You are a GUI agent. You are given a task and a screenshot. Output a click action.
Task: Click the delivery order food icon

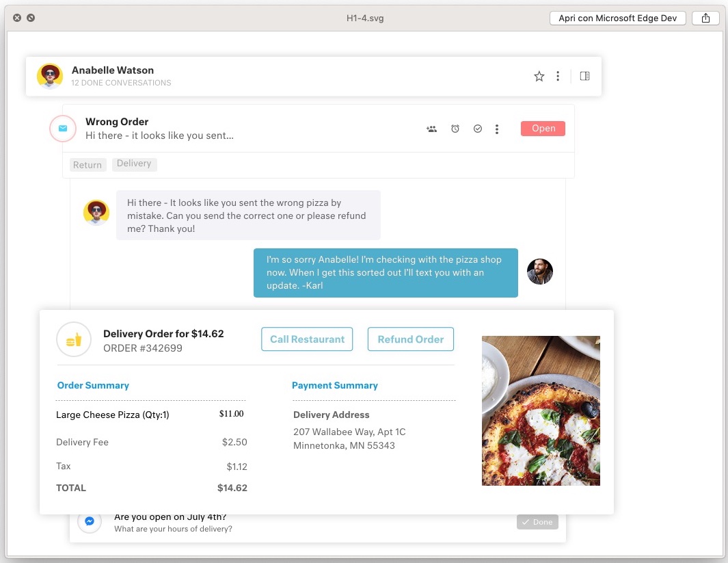coord(74,339)
